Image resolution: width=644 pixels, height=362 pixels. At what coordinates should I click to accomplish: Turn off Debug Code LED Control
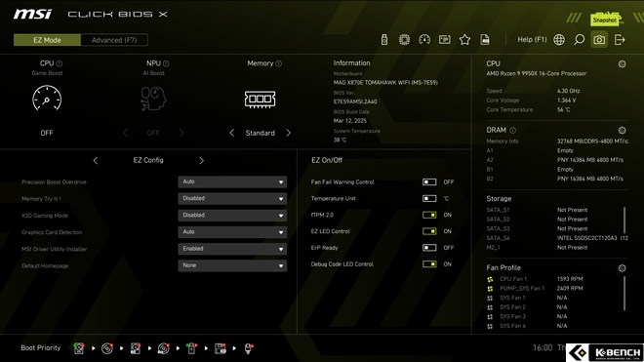pos(429,264)
